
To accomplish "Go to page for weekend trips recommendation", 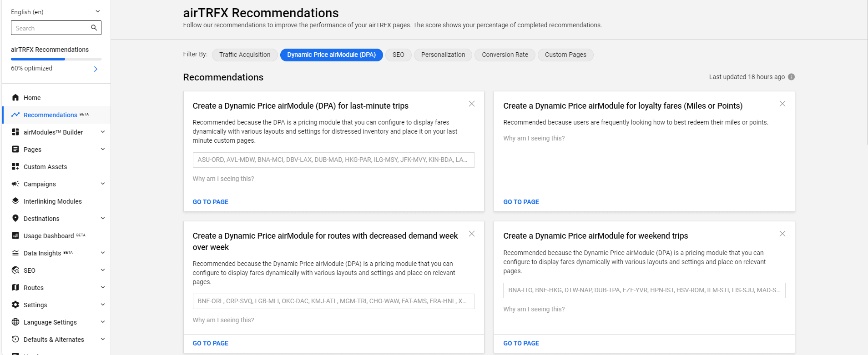I will [521, 343].
